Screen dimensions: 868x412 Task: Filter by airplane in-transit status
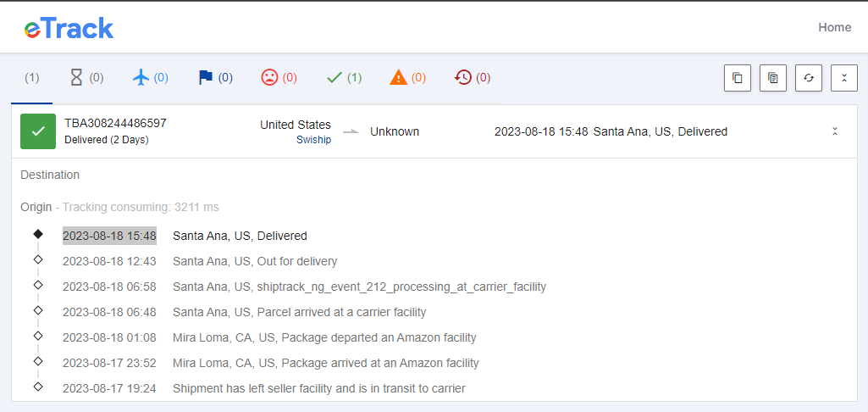pyautogui.click(x=151, y=78)
